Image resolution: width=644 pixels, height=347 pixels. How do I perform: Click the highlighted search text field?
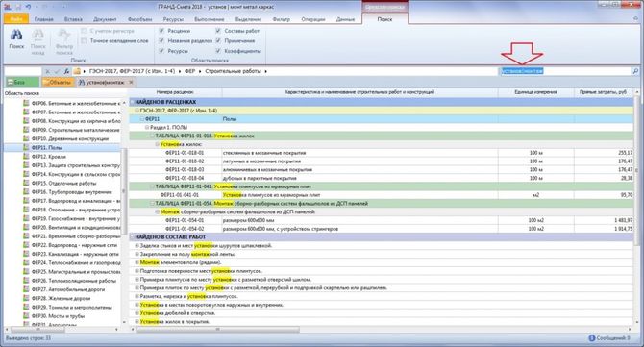click(565, 71)
